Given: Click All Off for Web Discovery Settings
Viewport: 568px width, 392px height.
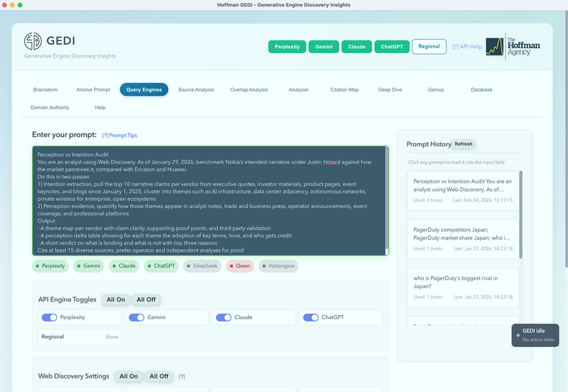Looking at the screenshot, I should (159, 376).
